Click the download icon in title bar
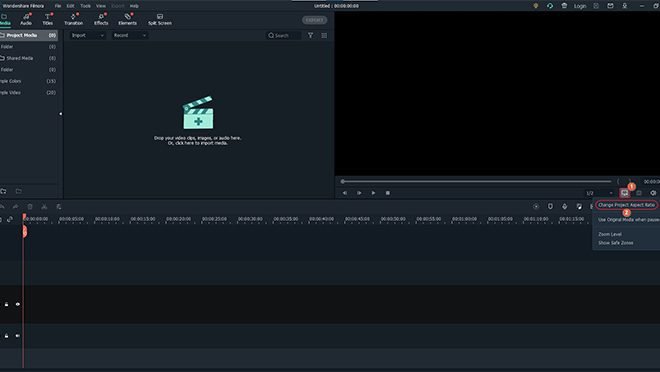 (x=625, y=6)
